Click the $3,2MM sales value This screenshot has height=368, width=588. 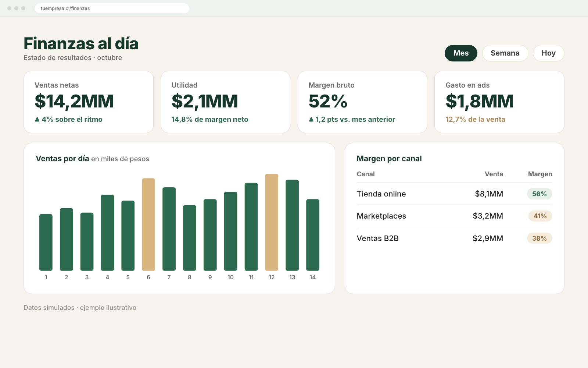[488, 216]
